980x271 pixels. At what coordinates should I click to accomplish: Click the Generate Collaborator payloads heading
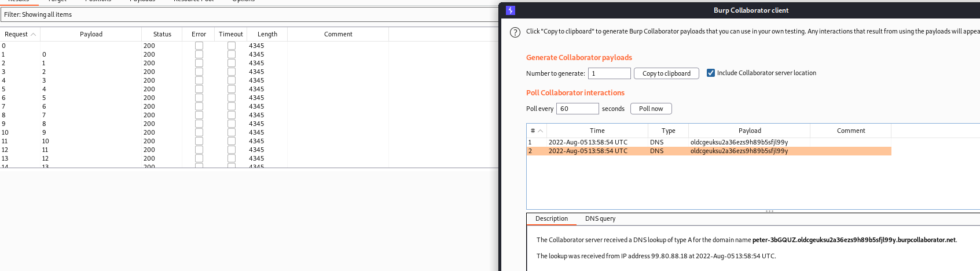click(x=579, y=57)
